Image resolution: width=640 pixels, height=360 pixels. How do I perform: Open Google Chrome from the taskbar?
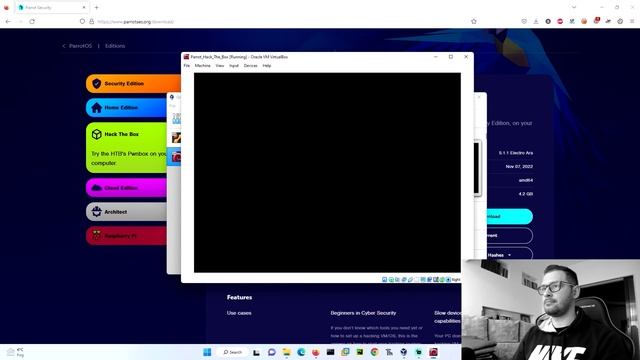374,352
